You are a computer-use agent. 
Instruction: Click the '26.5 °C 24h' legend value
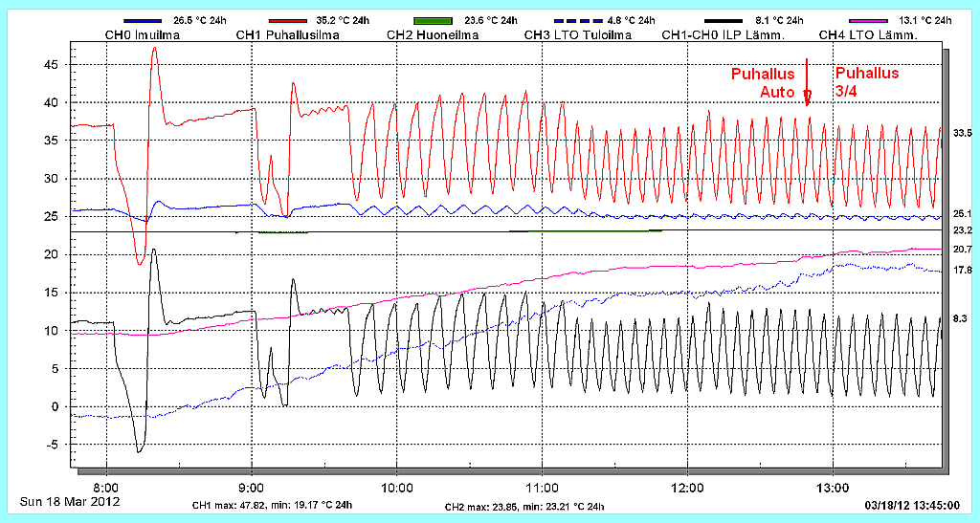198,21
